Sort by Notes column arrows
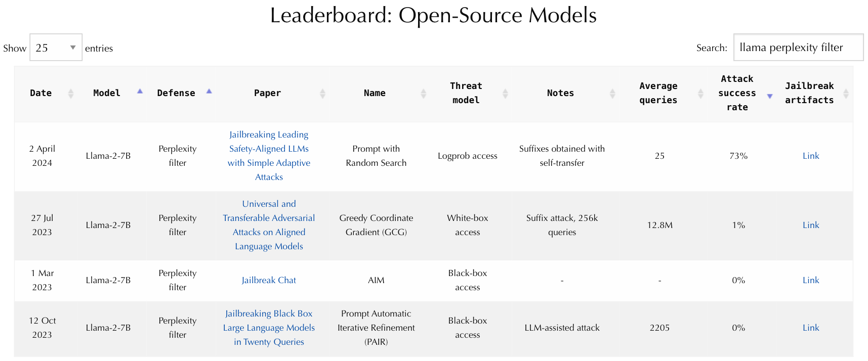Image resolution: width=868 pixels, height=361 pixels. click(x=612, y=93)
